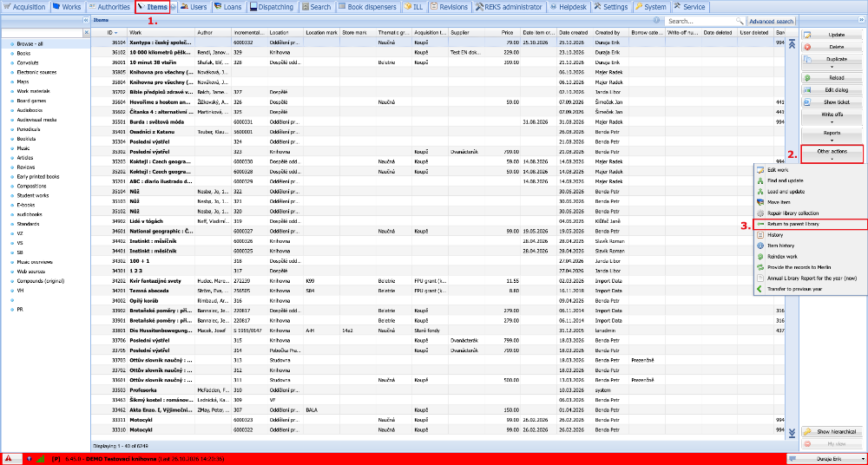
Task: Open Item history from menu
Action: pyautogui.click(x=809, y=246)
